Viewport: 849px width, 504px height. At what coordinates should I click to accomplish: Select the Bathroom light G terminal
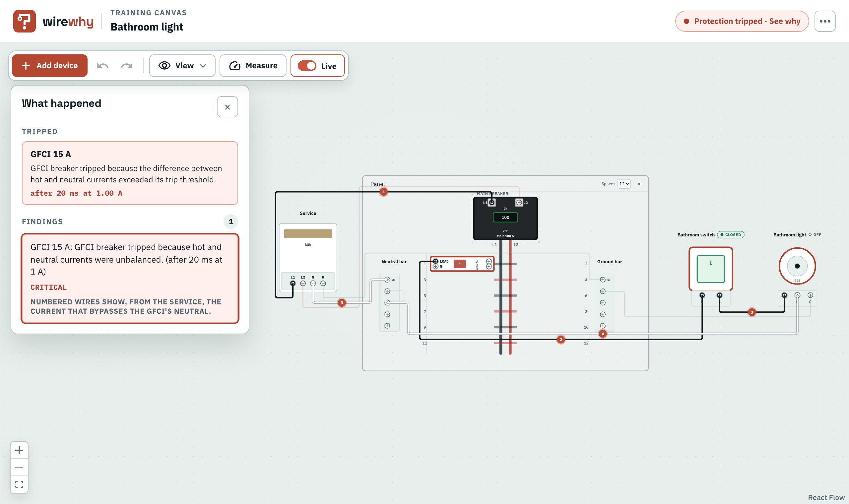pyautogui.click(x=810, y=295)
